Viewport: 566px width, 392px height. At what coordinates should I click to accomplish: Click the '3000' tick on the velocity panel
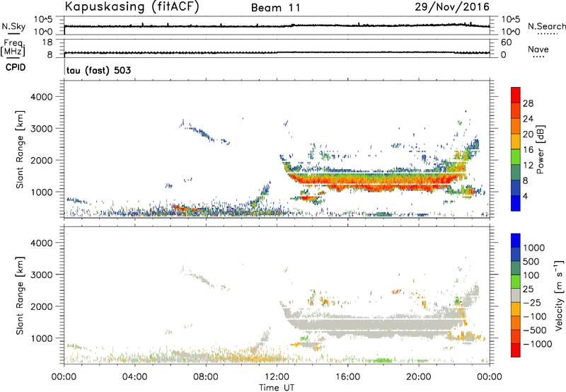tap(42, 275)
